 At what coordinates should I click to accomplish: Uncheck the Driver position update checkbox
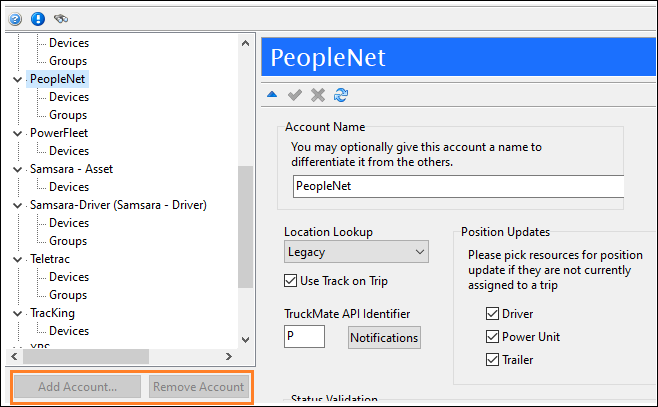pos(492,315)
